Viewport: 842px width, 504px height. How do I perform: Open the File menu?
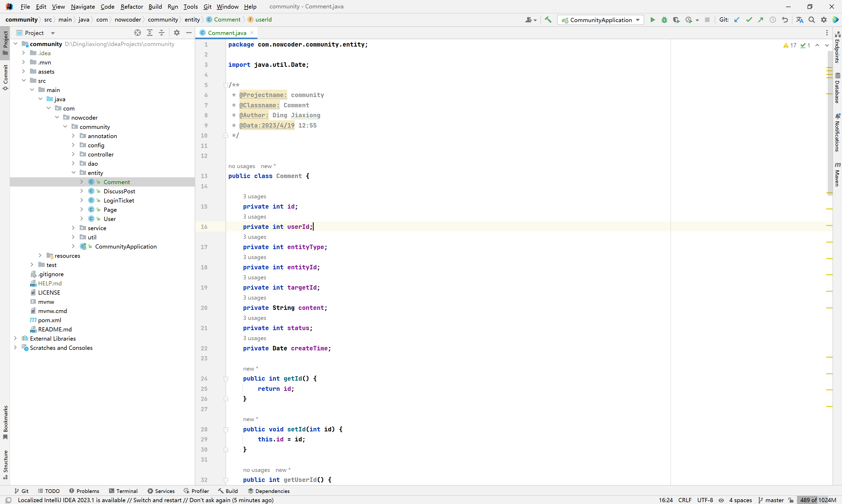(25, 7)
